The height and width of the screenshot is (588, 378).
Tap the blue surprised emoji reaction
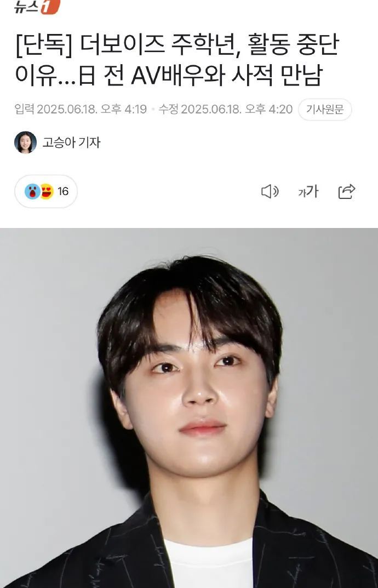33,191
